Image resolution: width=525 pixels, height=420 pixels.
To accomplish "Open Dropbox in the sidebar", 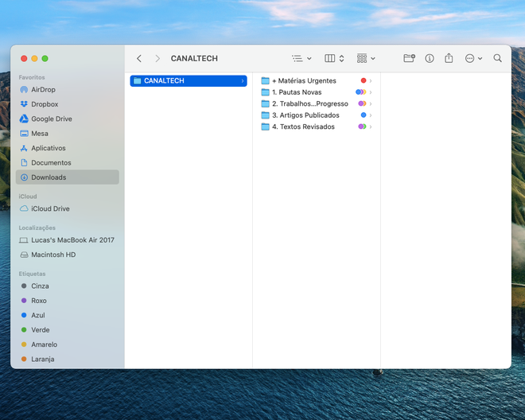I will click(68, 104).
